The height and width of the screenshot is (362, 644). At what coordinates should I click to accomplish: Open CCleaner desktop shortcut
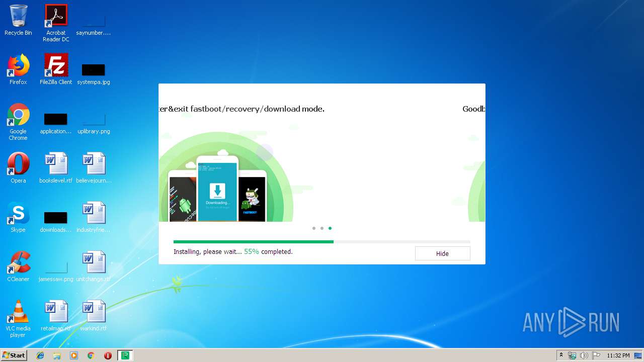pos(18,266)
